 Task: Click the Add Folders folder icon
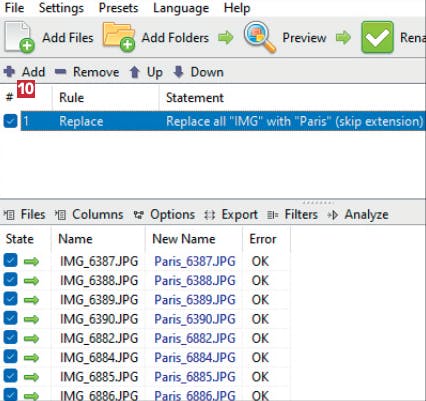(x=119, y=37)
